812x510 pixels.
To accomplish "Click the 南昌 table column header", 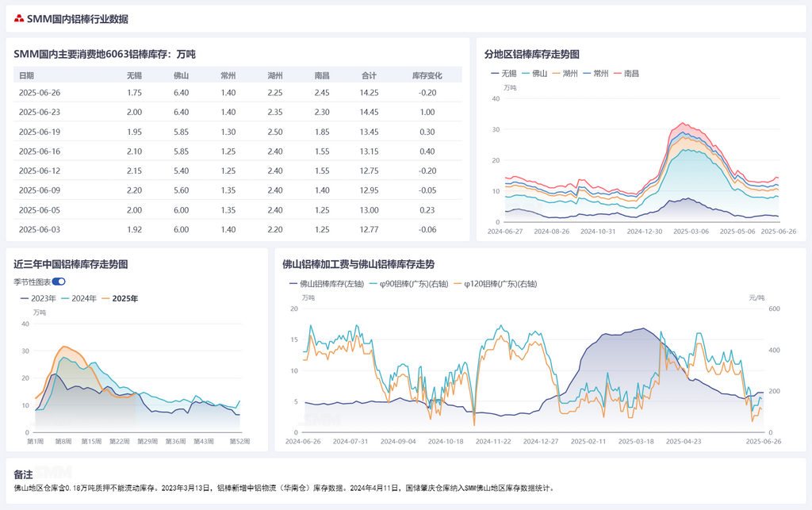I will tap(322, 75).
